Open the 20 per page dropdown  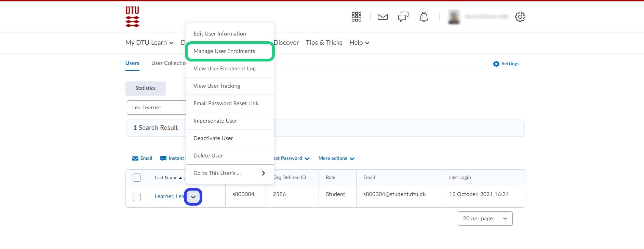[x=485, y=219]
